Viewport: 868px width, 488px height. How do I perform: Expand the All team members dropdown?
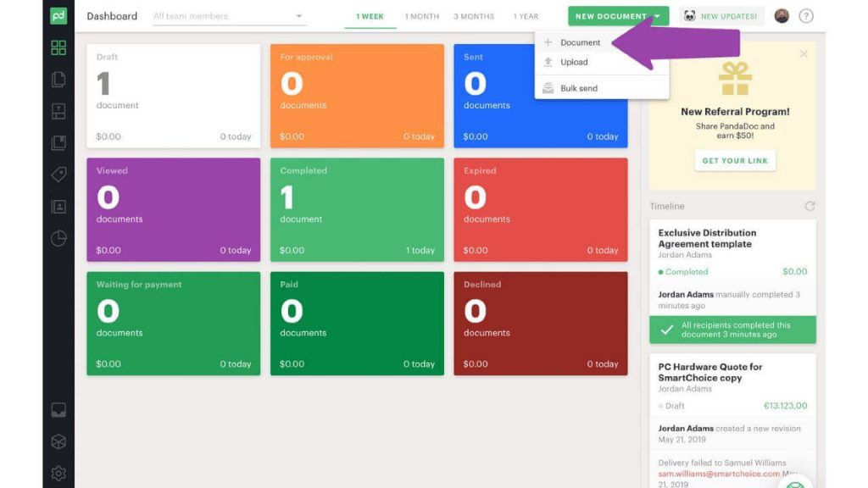(x=229, y=17)
